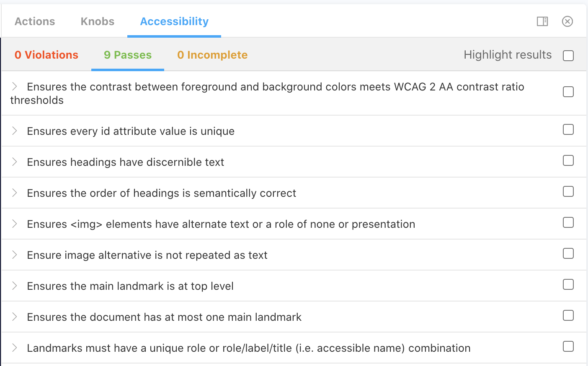Expand the color contrast rule chevron

[x=15, y=86]
